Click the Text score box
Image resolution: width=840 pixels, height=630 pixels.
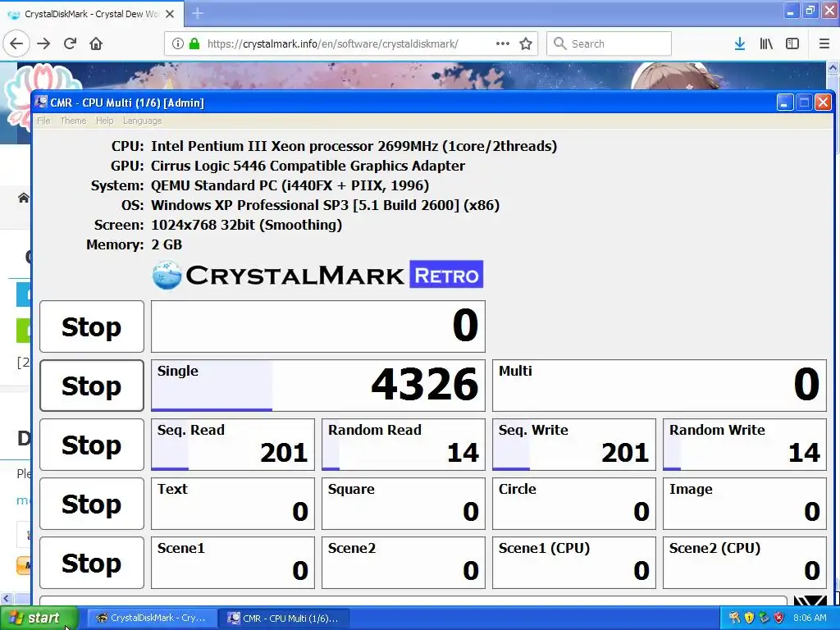(233, 504)
